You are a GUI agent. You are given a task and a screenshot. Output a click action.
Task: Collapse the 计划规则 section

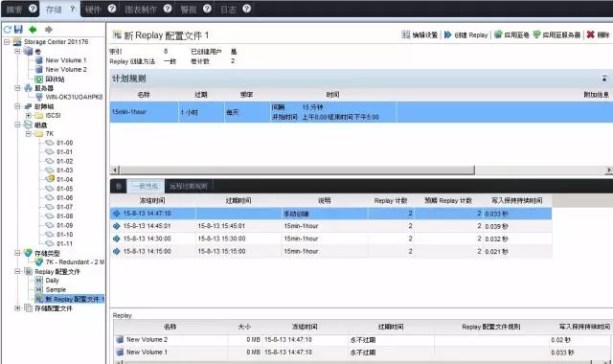[x=604, y=79]
